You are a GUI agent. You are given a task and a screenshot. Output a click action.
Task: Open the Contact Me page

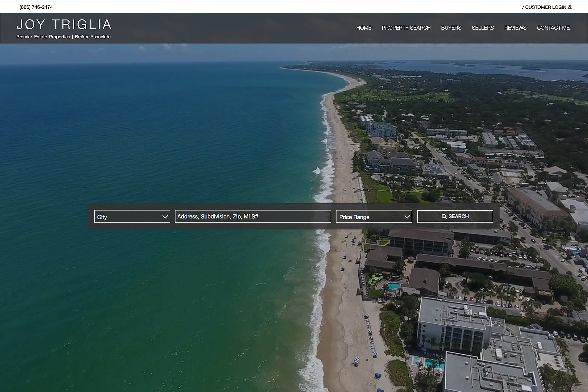pyautogui.click(x=553, y=28)
